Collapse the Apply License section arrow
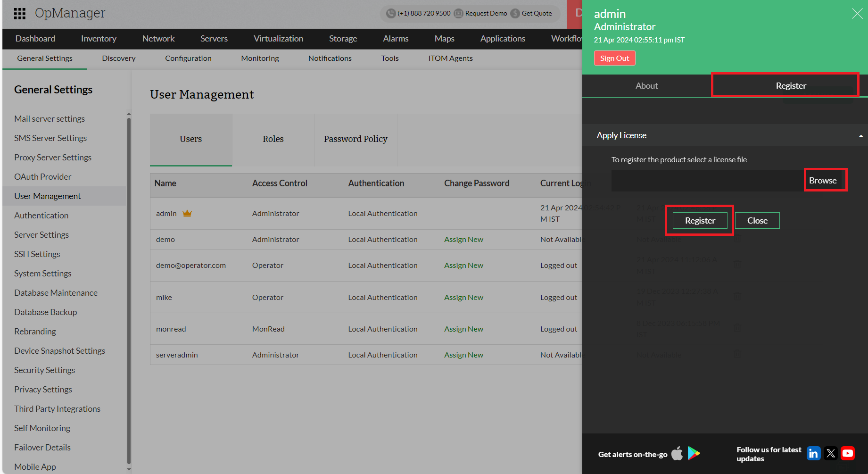The height and width of the screenshot is (474, 868). click(x=861, y=136)
